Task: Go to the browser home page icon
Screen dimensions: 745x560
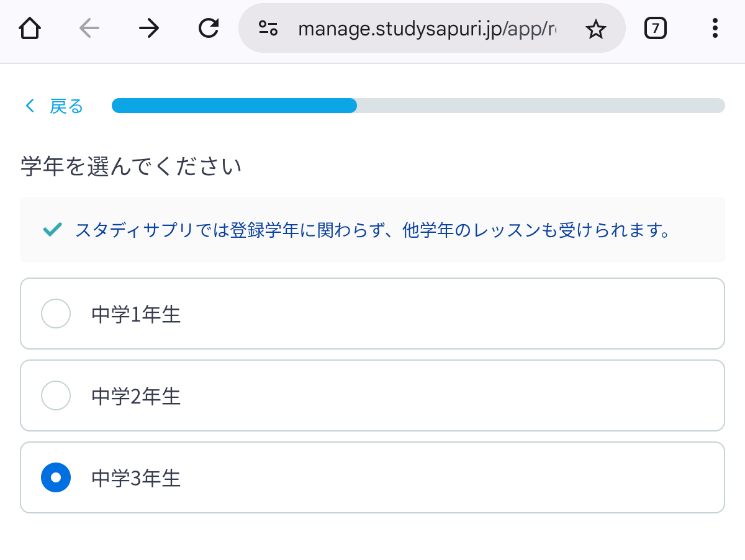Action: (x=30, y=29)
